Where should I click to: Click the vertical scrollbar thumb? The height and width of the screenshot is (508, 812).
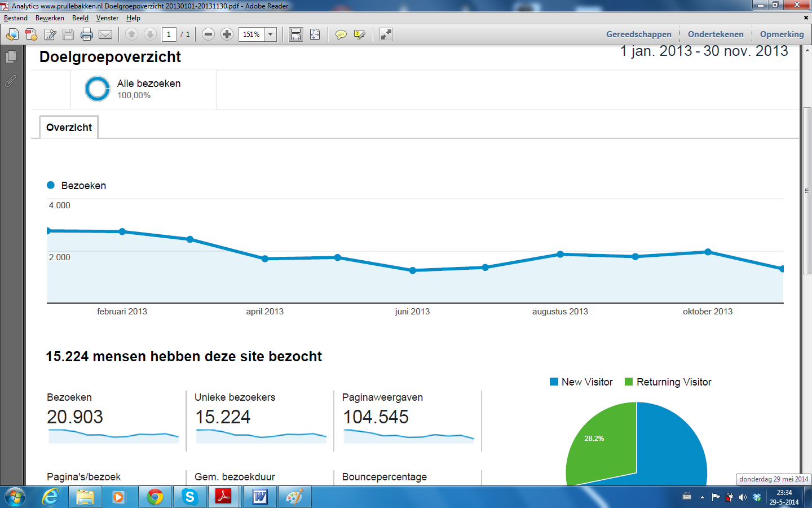click(x=807, y=191)
